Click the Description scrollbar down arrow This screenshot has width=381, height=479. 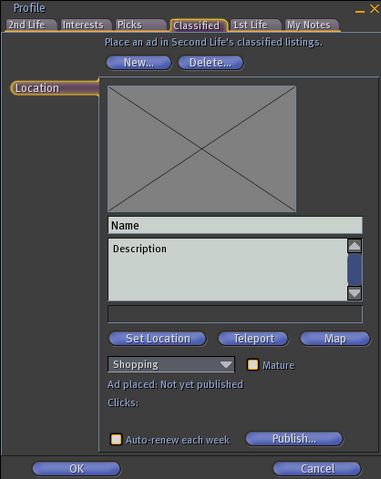point(354,293)
